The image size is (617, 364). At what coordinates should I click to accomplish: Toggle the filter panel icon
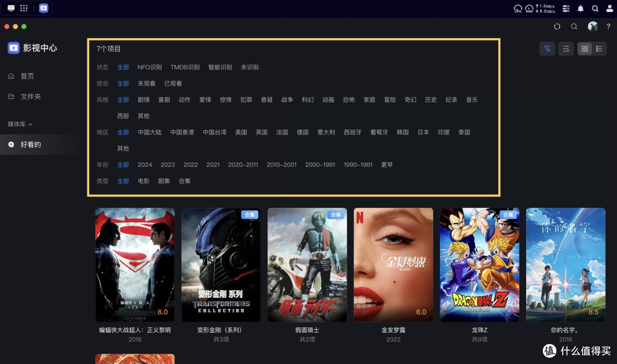tap(547, 49)
